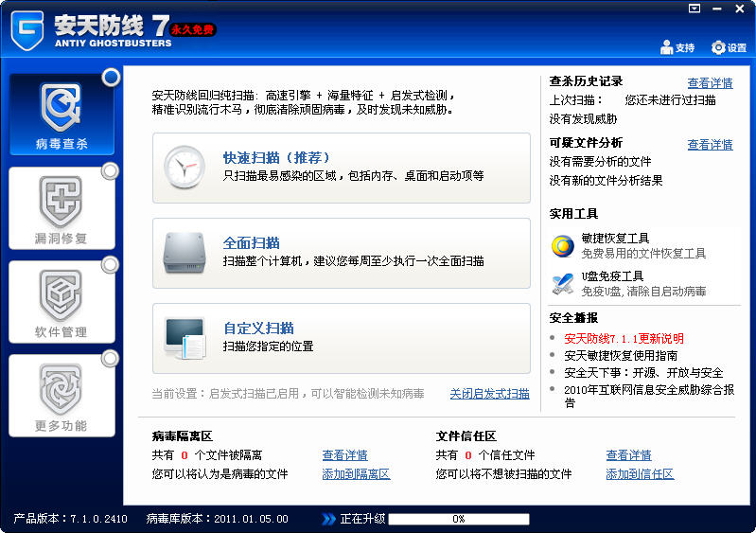
Task: Click 添加到信任区 link
Action: [x=640, y=474]
